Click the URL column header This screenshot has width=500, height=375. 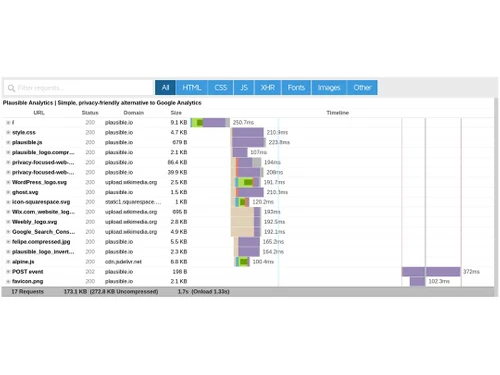click(x=39, y=113)
